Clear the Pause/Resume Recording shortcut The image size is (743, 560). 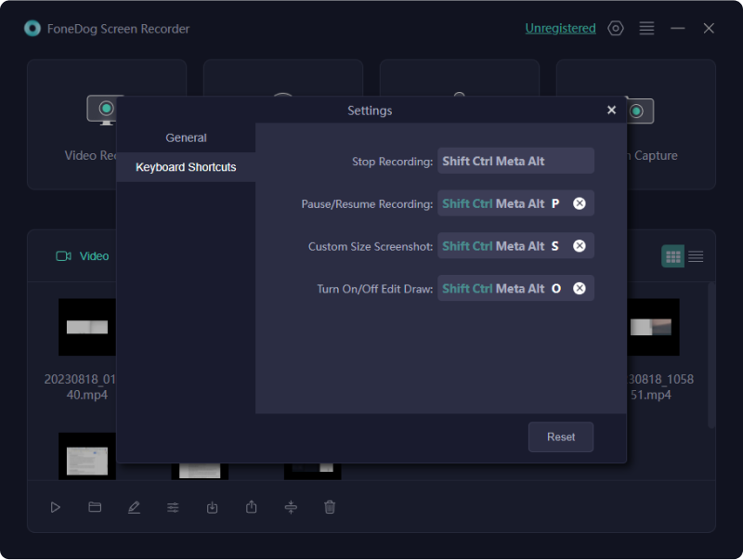[580, 203]
